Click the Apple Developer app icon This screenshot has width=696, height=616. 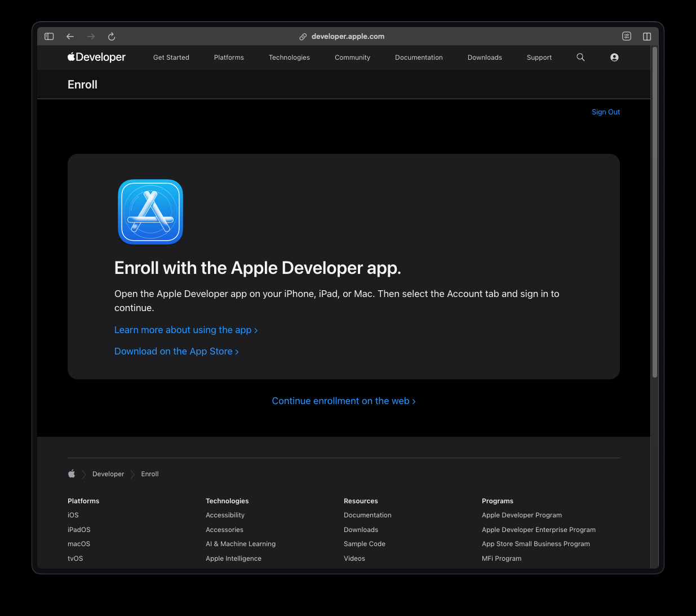click(x=150, y=212)
